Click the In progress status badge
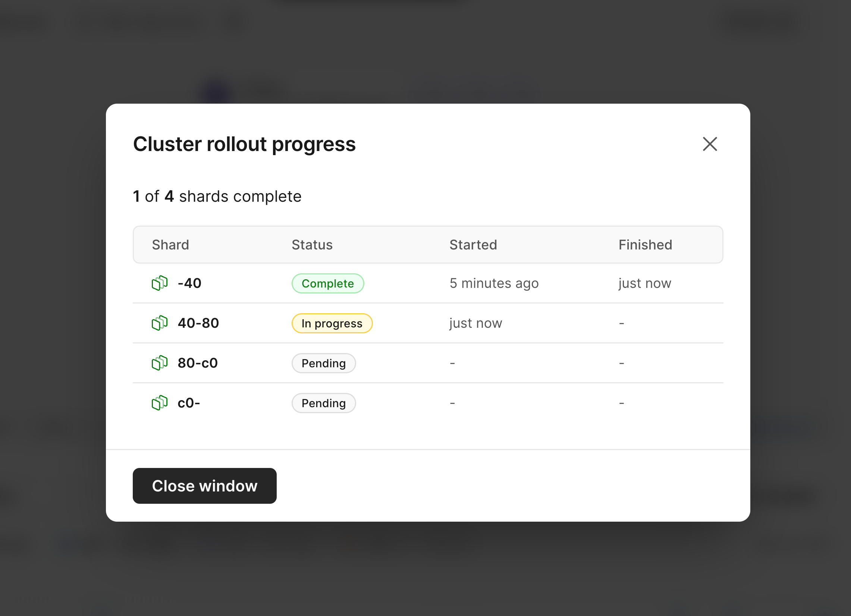 pyautogui.click(x=332, y=323)
